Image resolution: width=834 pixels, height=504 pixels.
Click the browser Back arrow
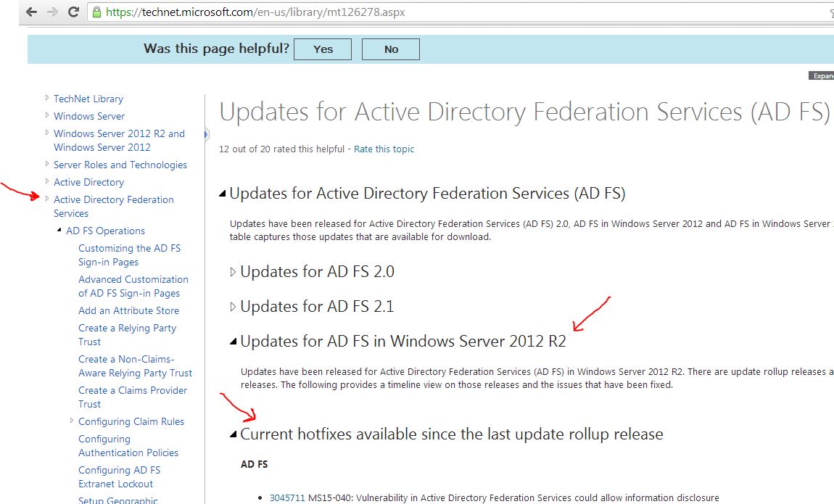[31, 12]
